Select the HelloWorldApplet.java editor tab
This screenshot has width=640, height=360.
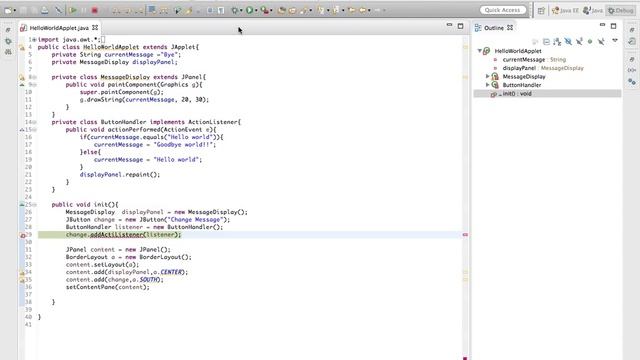pos(58,28)
